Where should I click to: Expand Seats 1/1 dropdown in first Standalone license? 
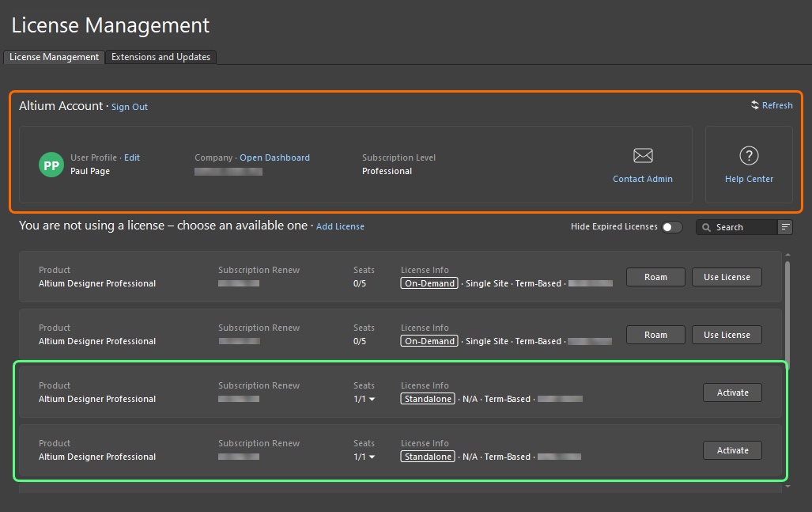coord(372,399)
